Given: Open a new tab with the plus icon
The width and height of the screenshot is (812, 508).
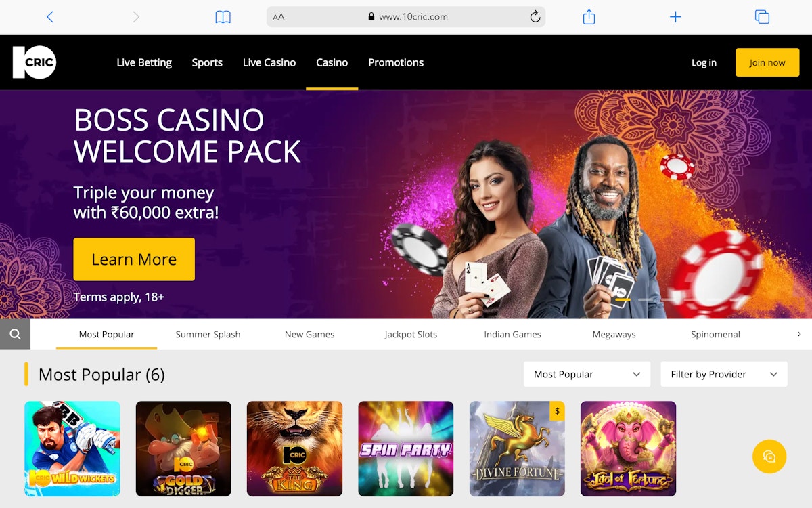Looking at the screenshot, I should [x=675, y=17].
